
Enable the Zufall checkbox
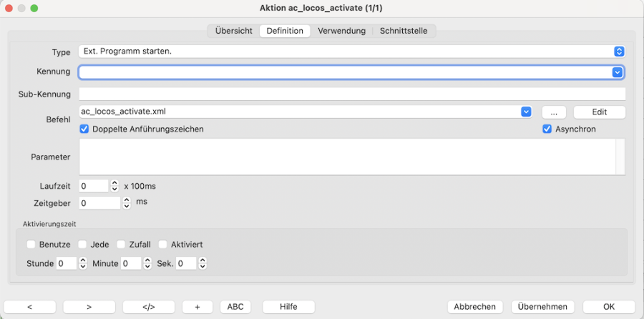tap(121, 245)
